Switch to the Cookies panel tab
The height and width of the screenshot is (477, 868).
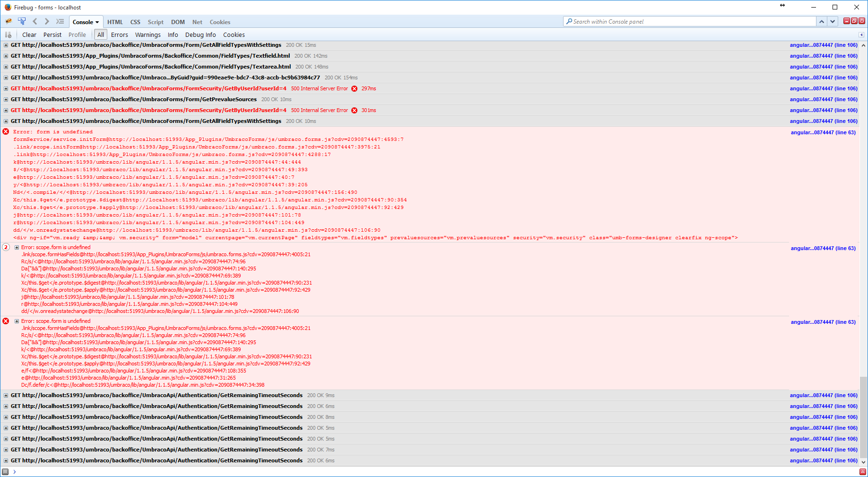coord(220,22)
